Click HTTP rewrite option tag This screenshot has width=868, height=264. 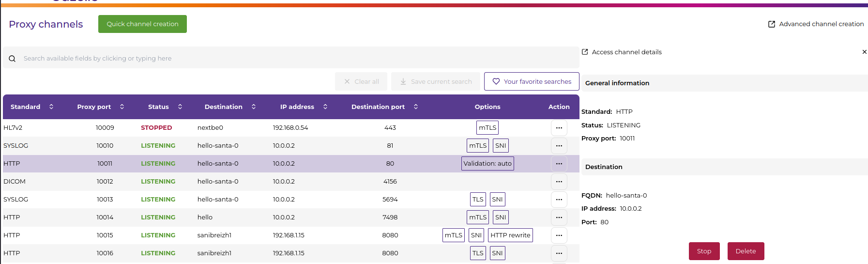[x=510, y=235]
